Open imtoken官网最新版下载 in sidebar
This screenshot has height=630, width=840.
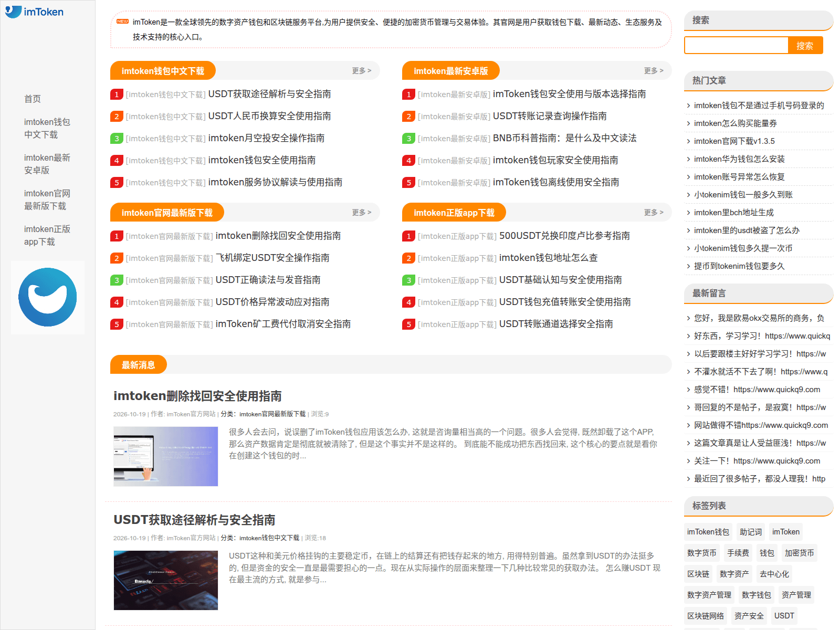point(47,199)
